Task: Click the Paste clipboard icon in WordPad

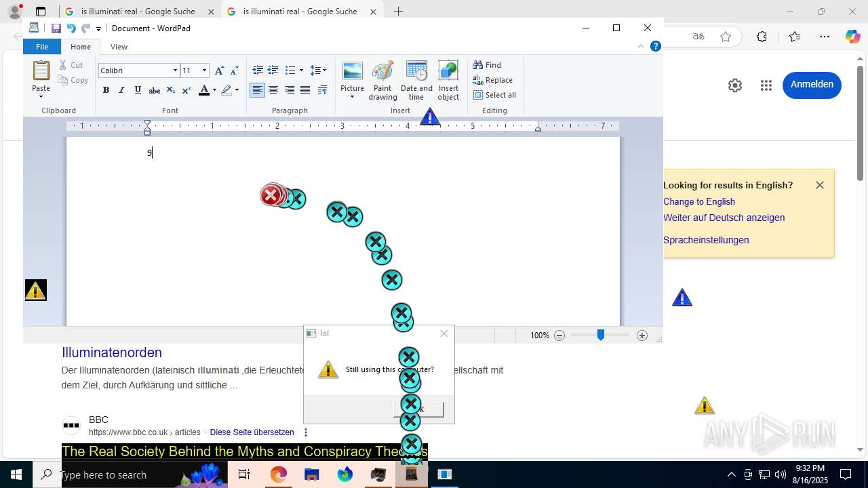Action: click(41, 70)
